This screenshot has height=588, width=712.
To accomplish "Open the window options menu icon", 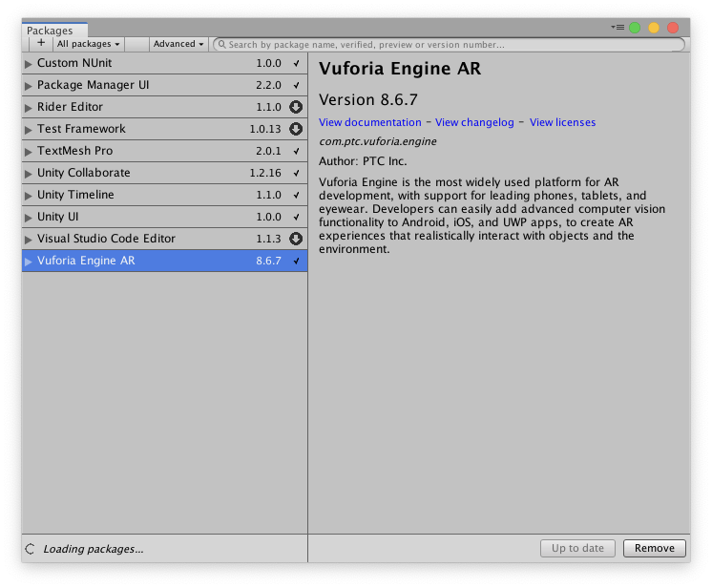I will [x=618, y=28].
